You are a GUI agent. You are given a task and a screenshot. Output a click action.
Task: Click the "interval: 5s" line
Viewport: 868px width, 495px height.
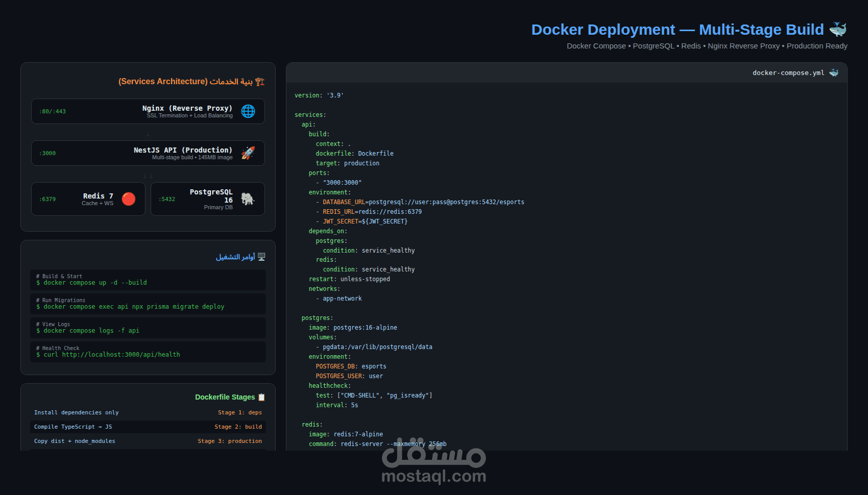coord(337,405)
